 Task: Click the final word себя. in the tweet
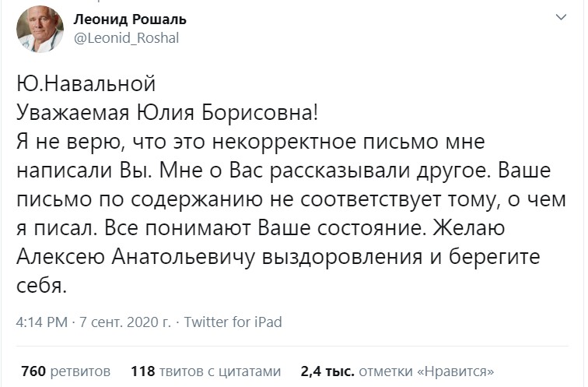[x=41, y=286]
